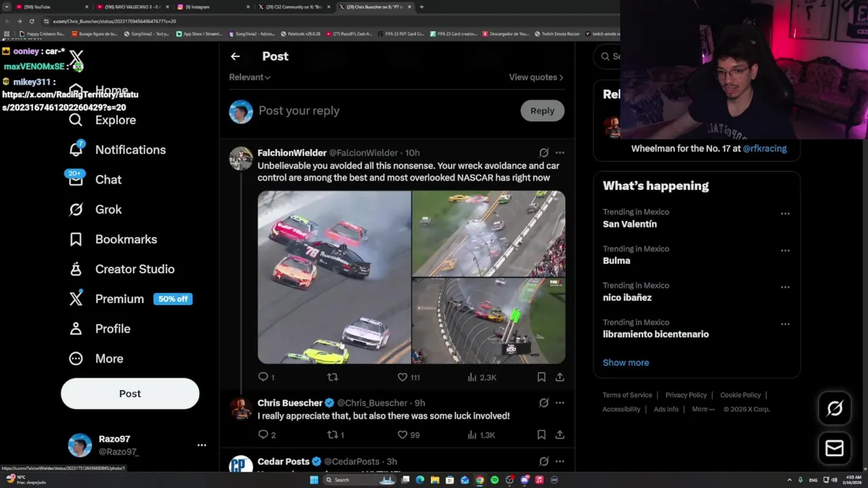868x488 pixels.
Task: Open Discord from the taskbar
Action: [x=524, y=480]
